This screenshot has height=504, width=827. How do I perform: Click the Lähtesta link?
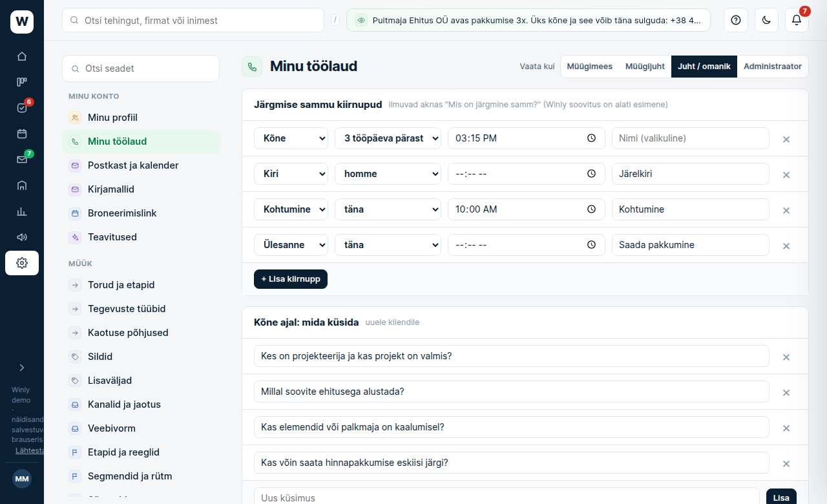(30, 450)
